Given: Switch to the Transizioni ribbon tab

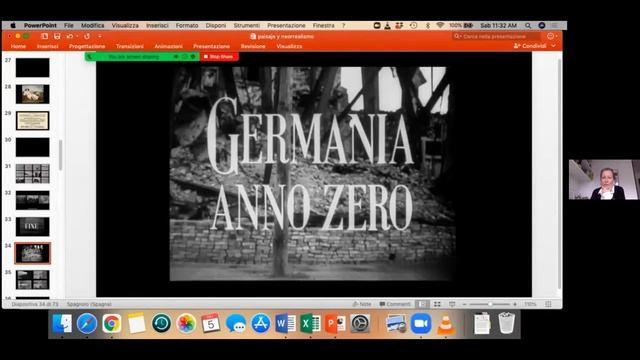Looking at the screenshot, I should [129, 46].
